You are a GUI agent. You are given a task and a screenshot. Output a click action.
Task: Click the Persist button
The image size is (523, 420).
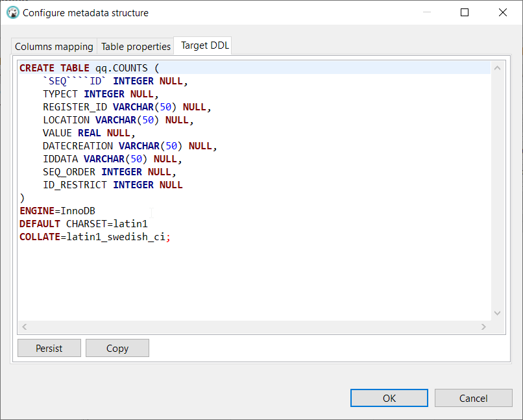pyautogui.click(x=49, y=348)
